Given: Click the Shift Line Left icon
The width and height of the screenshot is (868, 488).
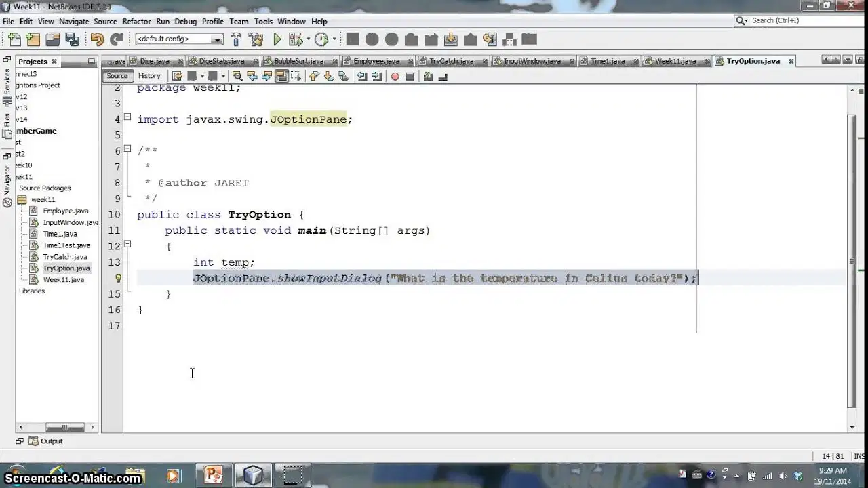Looking at the screenshot, I should [361, 76].
